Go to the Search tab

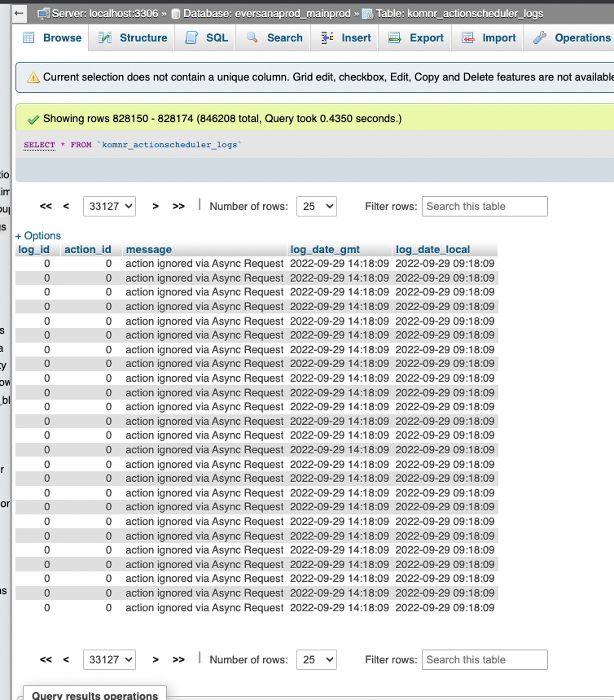click(274, 38)
